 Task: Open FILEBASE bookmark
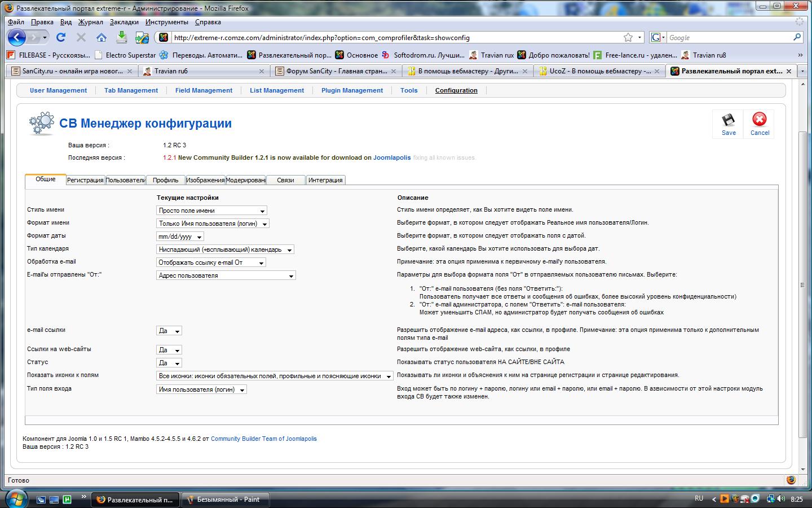click(x=48, y=55)
